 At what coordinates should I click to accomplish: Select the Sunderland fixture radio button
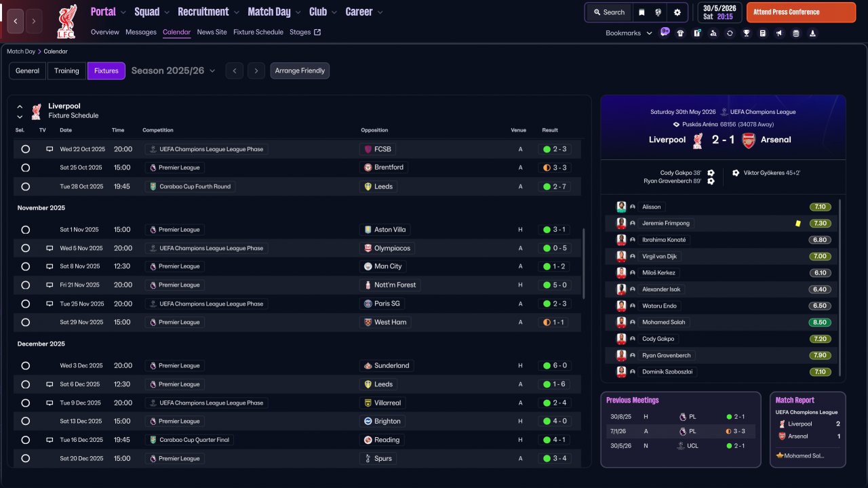(x=26, y=366)
